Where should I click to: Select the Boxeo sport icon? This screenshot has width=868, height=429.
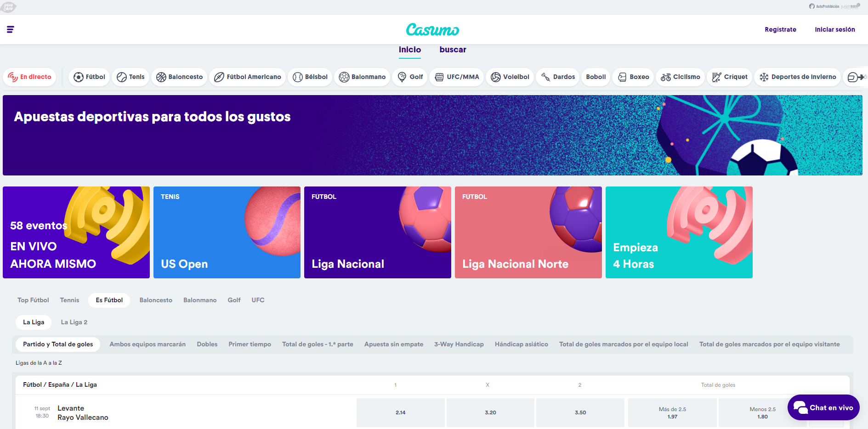coord(622,77)
